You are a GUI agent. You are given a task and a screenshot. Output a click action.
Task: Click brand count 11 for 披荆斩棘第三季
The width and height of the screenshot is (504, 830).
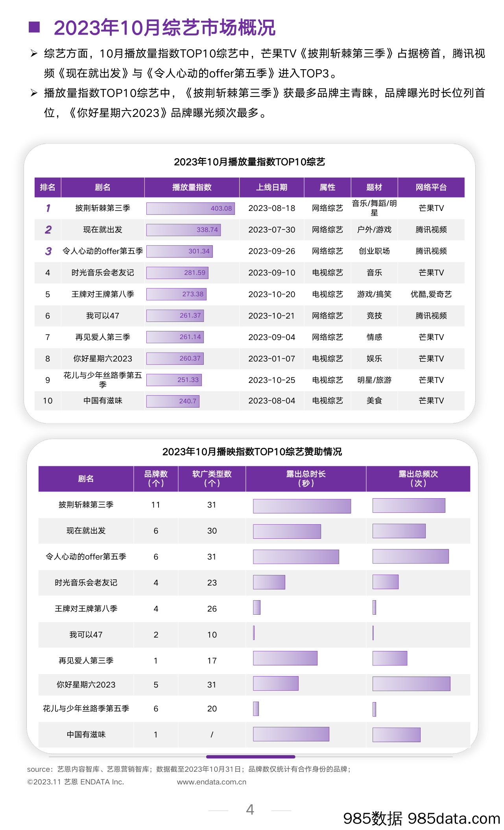tap(156, 505)
